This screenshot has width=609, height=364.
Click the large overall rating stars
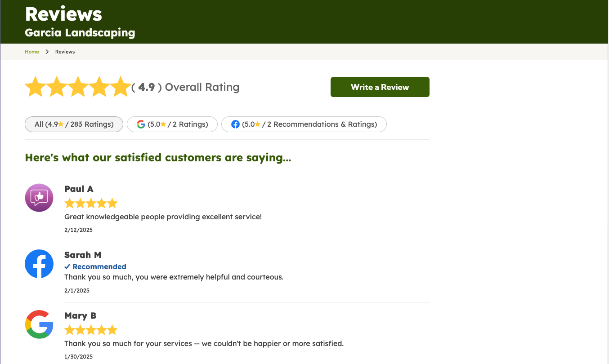click(x=77, y=87)
